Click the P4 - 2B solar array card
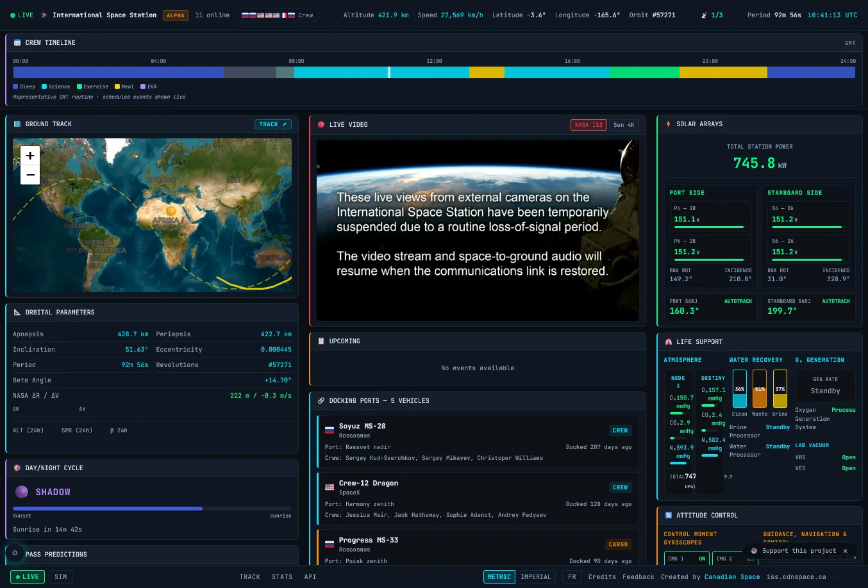 click(x=710, y=216)
